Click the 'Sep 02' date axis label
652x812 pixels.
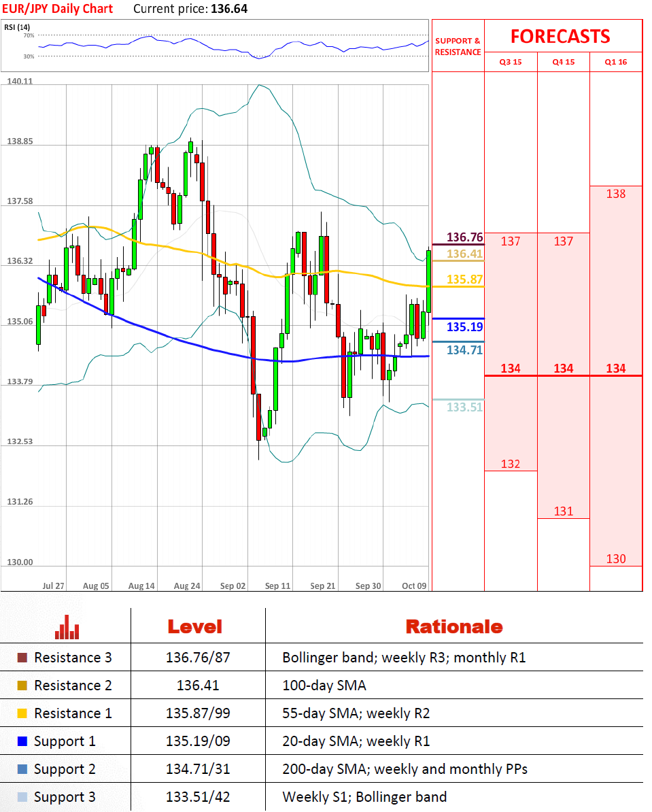[x=233, y=586]
